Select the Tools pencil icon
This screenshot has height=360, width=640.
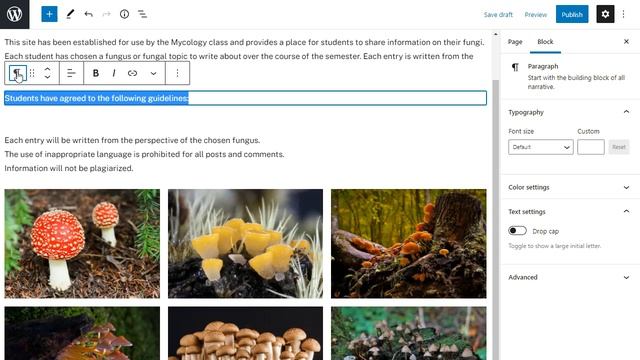[70, 14]
